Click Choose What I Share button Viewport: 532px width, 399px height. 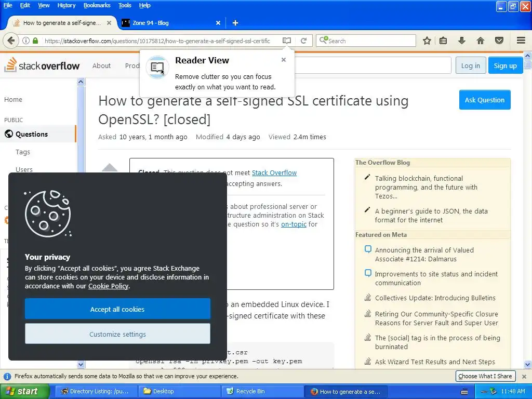pyautogui.click(x=485, y=376)
